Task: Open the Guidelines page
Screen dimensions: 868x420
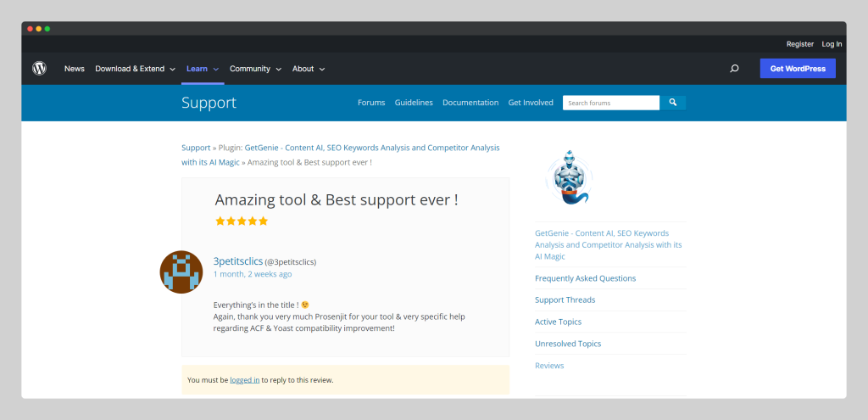Action: tap(414, 103)
